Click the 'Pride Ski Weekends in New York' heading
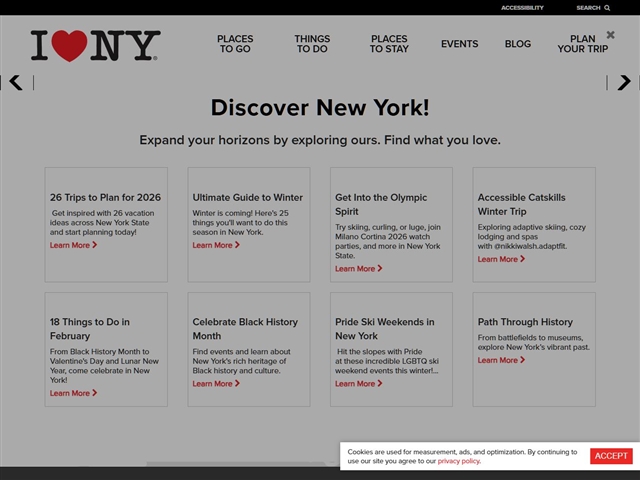Image resolution: width=640 pixels, height=480 pixels. pyautogui.click(x=384, y=329)
